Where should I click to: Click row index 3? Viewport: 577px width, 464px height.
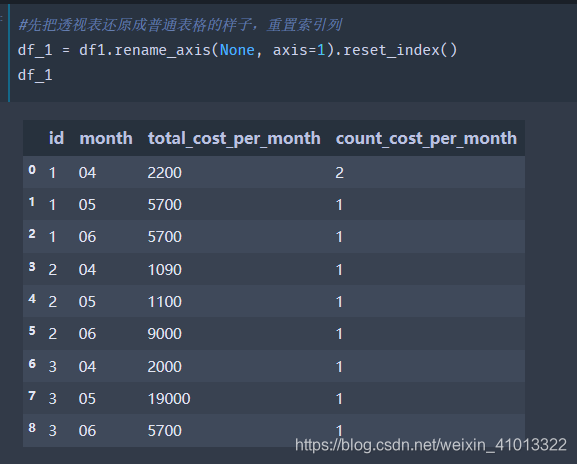[32, 267]
